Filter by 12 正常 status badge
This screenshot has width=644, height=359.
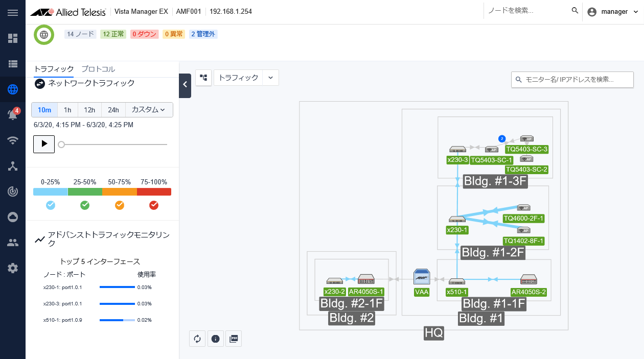click(x=113, y=34)
